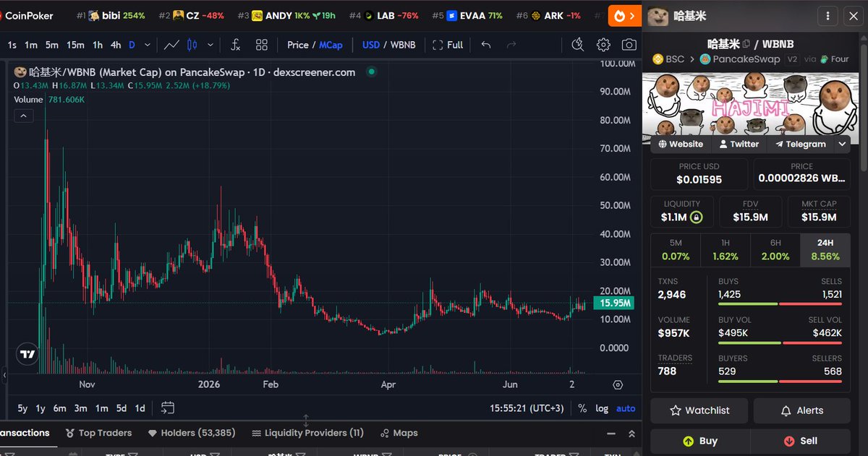Image resolution: width=868 pixels, height=456 pixels.
Task: Select the 1H price change tab
Action: pyautogui.click(x=726, y=249)
